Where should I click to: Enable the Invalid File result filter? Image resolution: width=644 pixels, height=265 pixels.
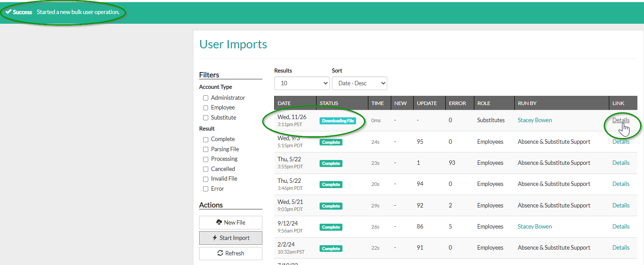(x=205, y=179)
